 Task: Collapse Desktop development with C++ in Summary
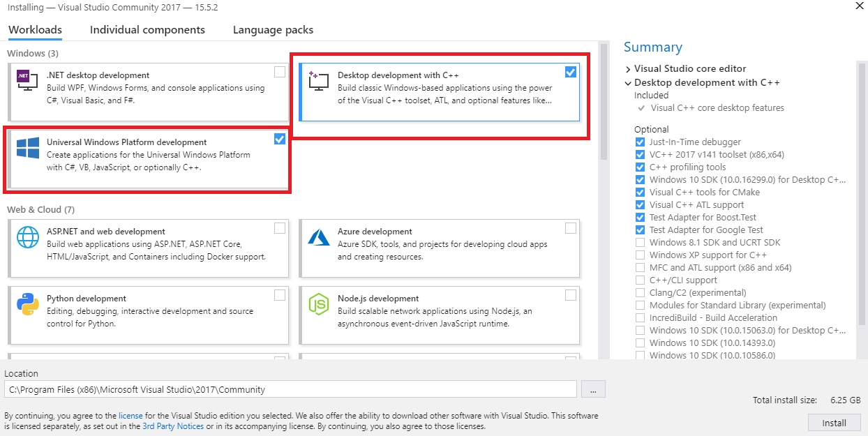coord(628,82)
